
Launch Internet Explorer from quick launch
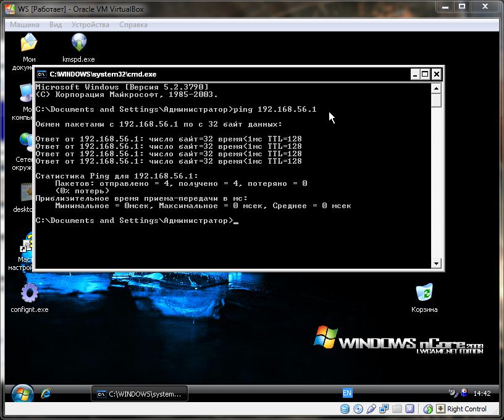[x=46, y=393]
